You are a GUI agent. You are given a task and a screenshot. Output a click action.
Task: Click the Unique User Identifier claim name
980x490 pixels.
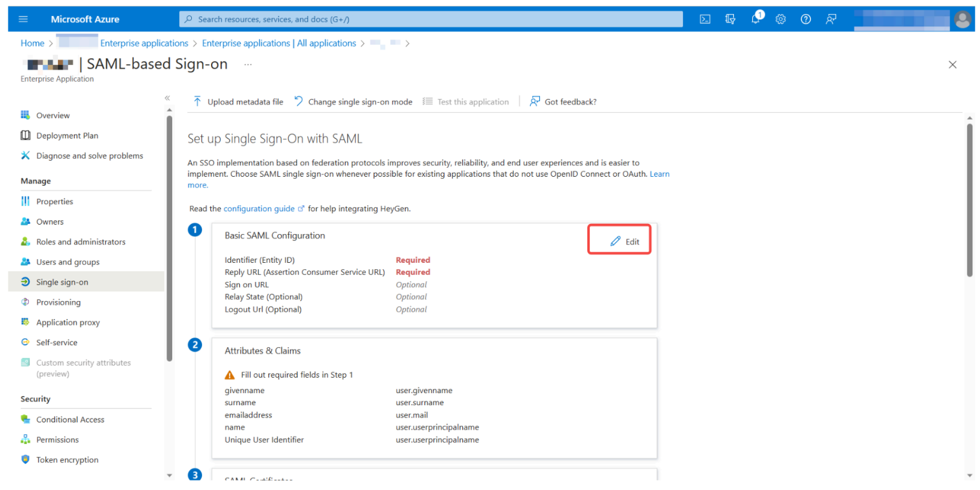pyautogui.click(x=264, y=440)
